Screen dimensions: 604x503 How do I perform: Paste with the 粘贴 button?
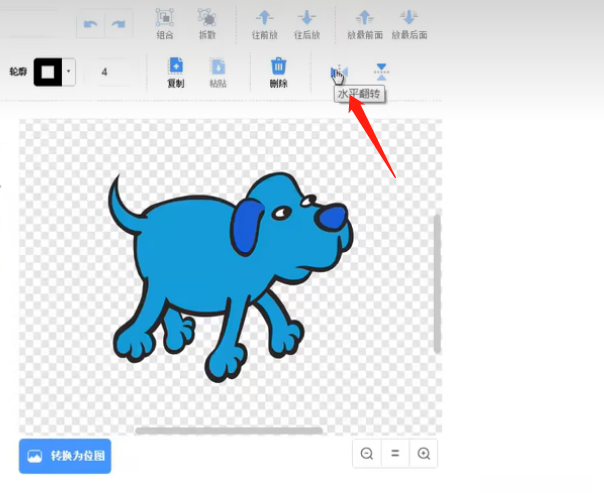218,72
